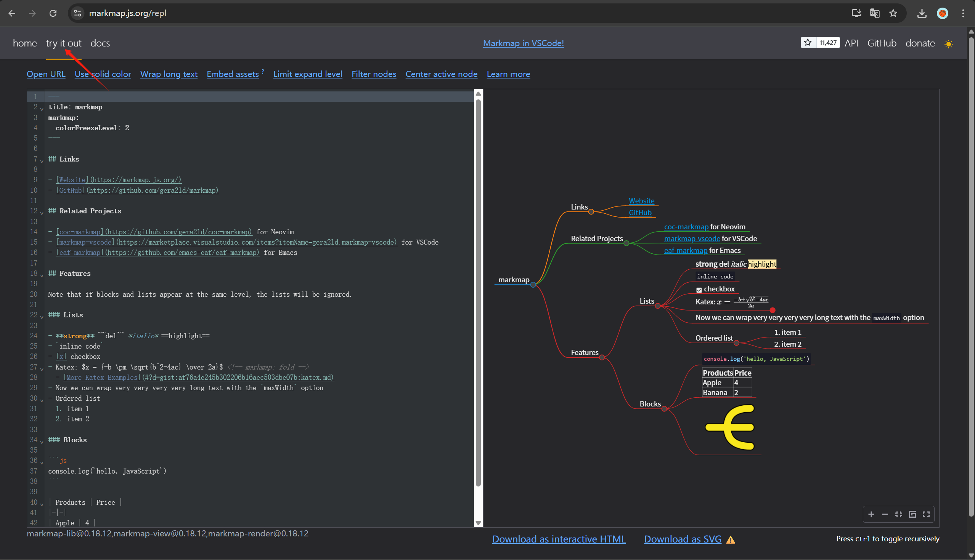Viewport: 975px width, 560px height.
Task: Click the sun theme switch icon
Action: click(948, 44)
